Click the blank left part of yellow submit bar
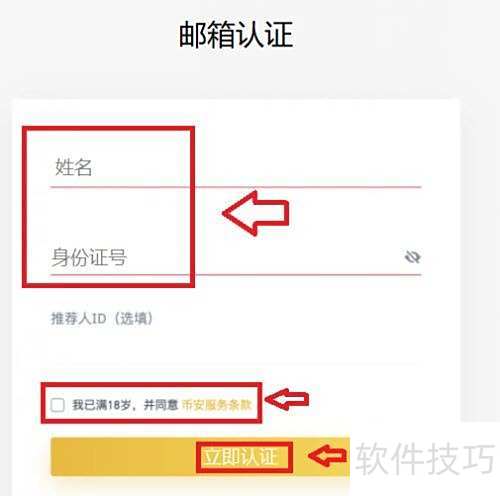The image size is (500, 496). point(123,456)
